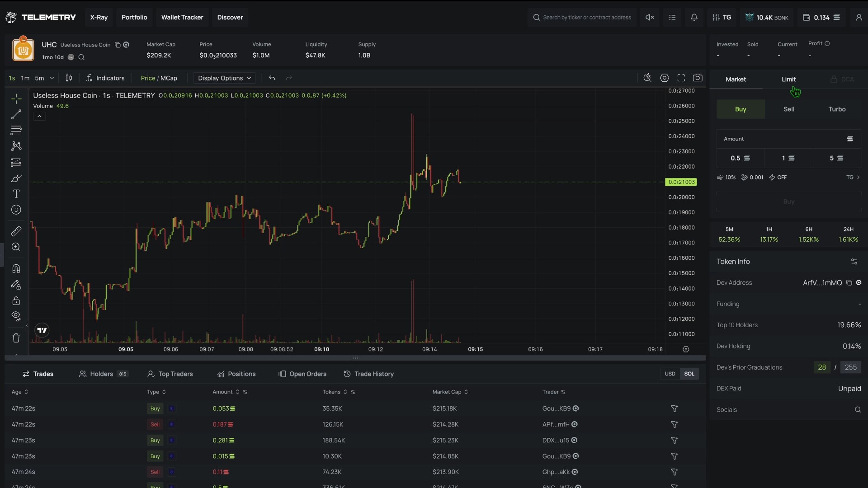Click the ticker search input field

tap(582, 17)
